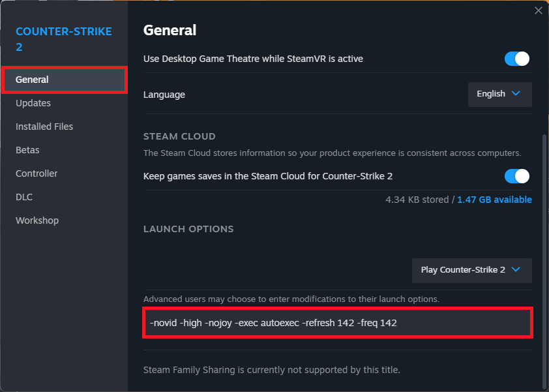The image size is (549, 392).
Task: Click into the launch options text field
Action: (x=337, y=323)
